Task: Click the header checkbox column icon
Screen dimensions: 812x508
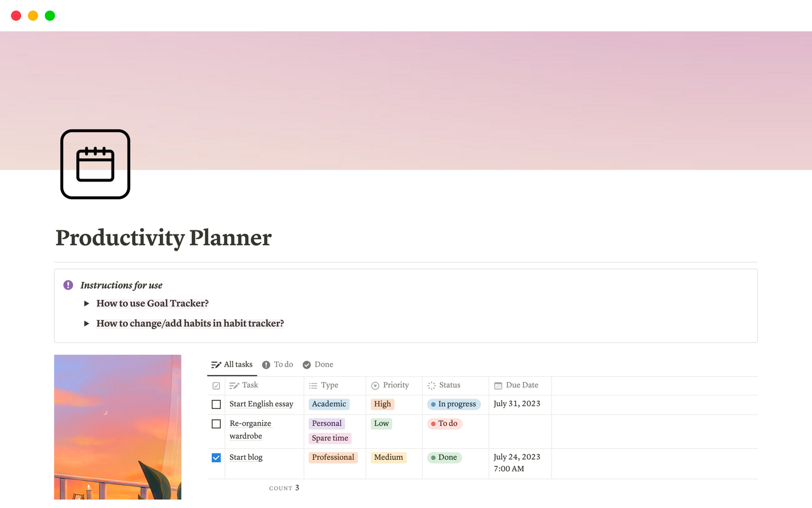Action: pyautogui.click(x=216, y=386)
